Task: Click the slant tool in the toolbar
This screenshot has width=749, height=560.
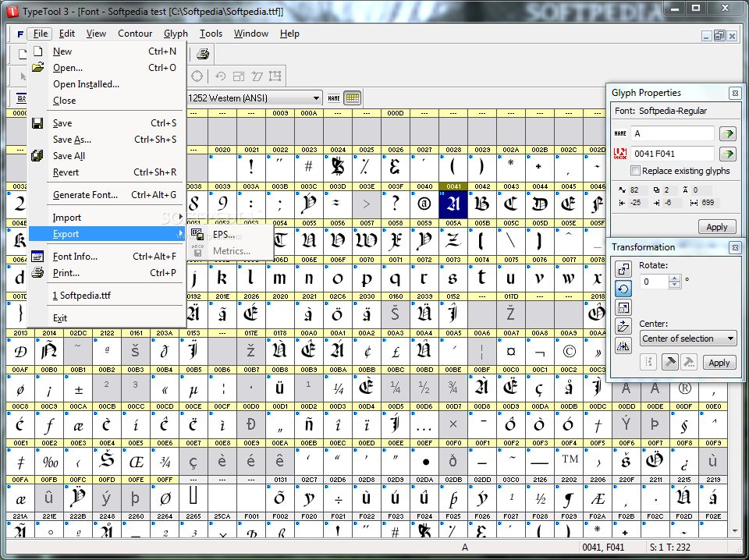Action: [x=257, y=76]
